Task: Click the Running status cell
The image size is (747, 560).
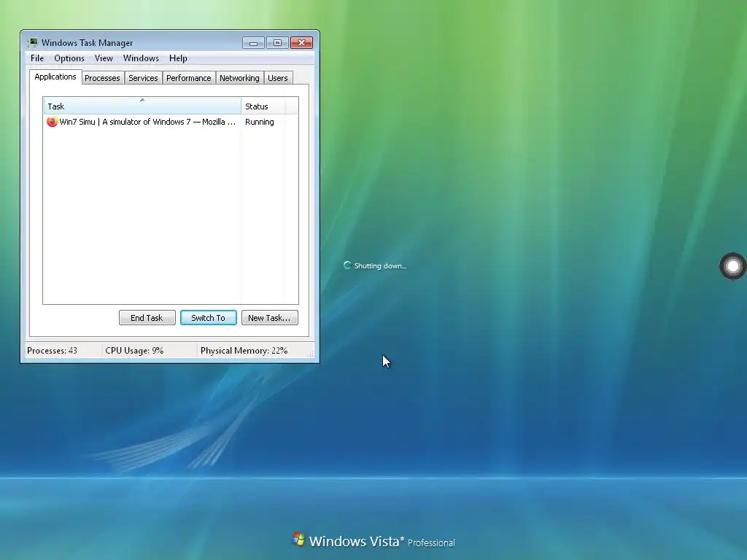Action: [x=260, y=122]
